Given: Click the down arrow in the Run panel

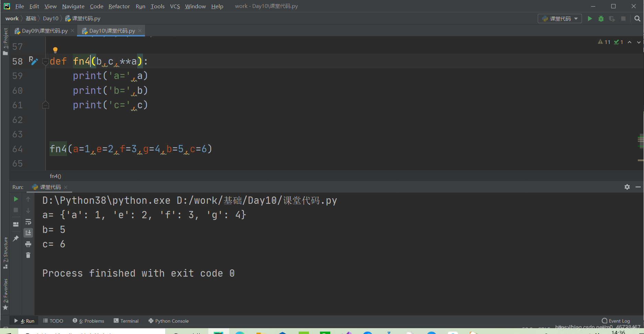Looking at the screenshot, I should pyautogui.click(x=28, y=210).
